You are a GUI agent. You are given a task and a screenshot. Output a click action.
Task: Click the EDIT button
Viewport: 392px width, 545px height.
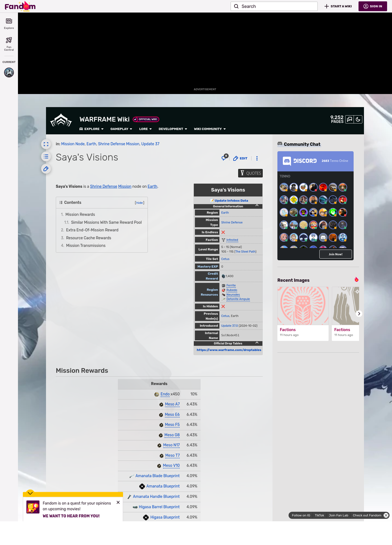pos(240,158)
